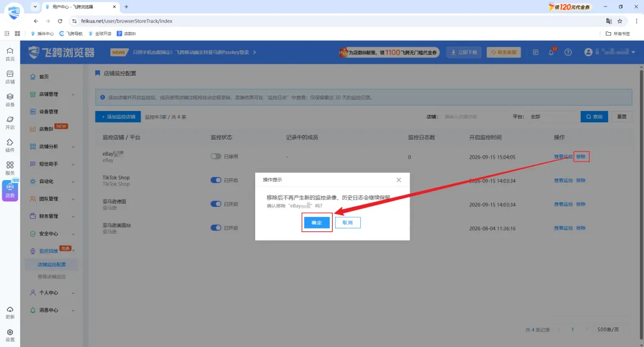Open the 服务 grid icon
Screen dimensions: 644x347
[10, 168]
